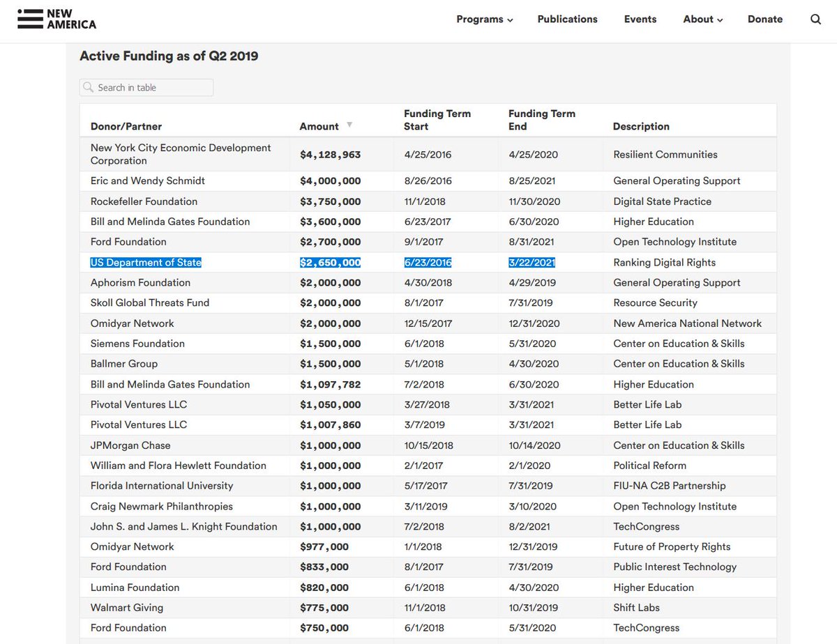Click the $3,600,000 amount cell
This screenshot has width=837, height=644.
click(x=330, y=222)
